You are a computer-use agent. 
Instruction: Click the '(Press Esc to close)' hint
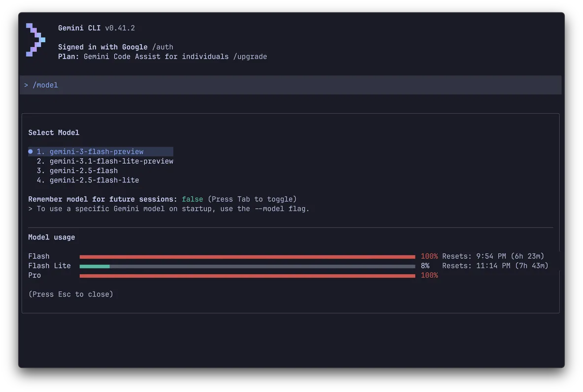point(70,294)
